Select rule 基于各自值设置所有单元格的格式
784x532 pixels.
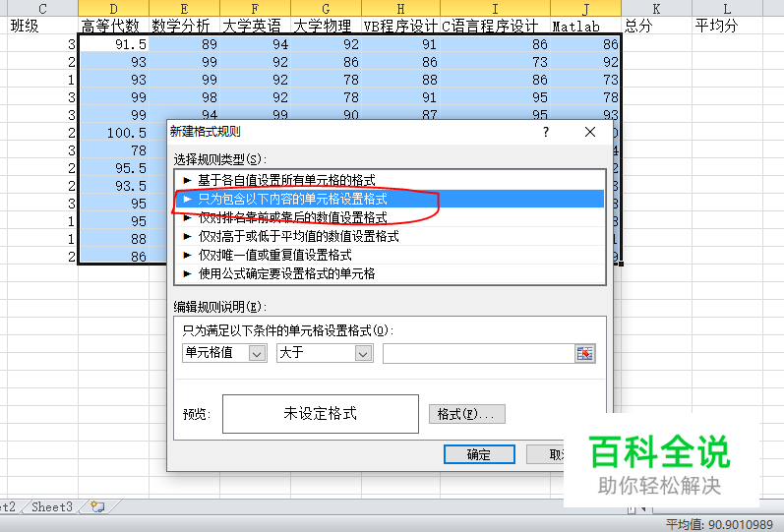click(x=390, y=180)
